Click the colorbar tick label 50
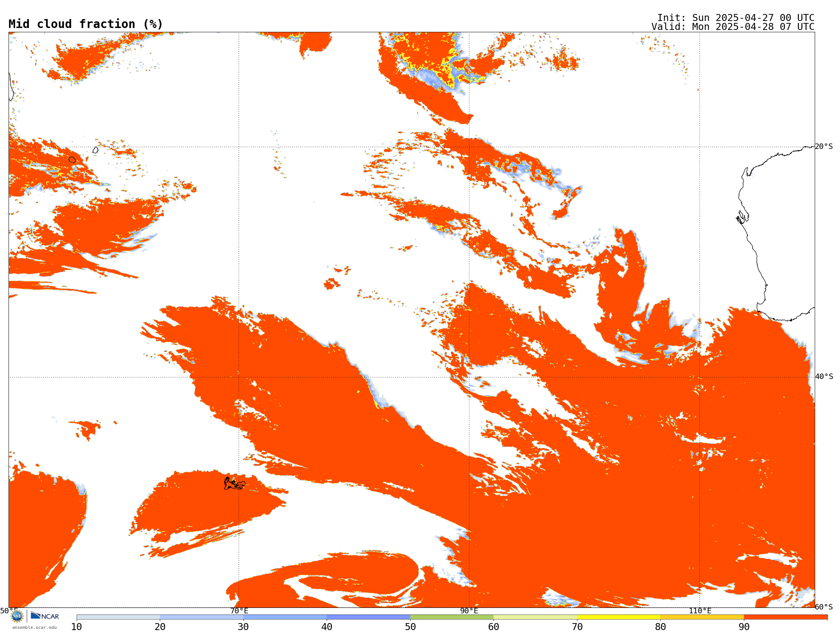The image size is (840, 632). pyautogui.click(x=410, y=627)
